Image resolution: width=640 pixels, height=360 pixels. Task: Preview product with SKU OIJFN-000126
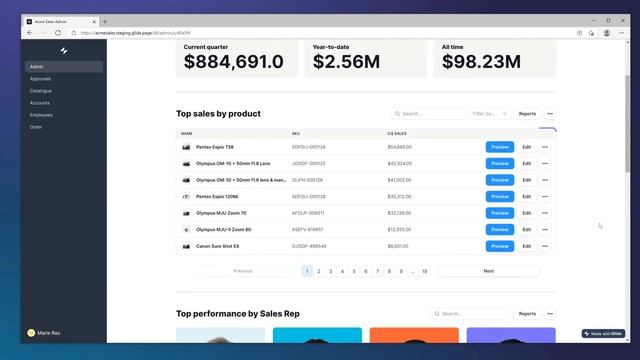[x=500, y=180]
